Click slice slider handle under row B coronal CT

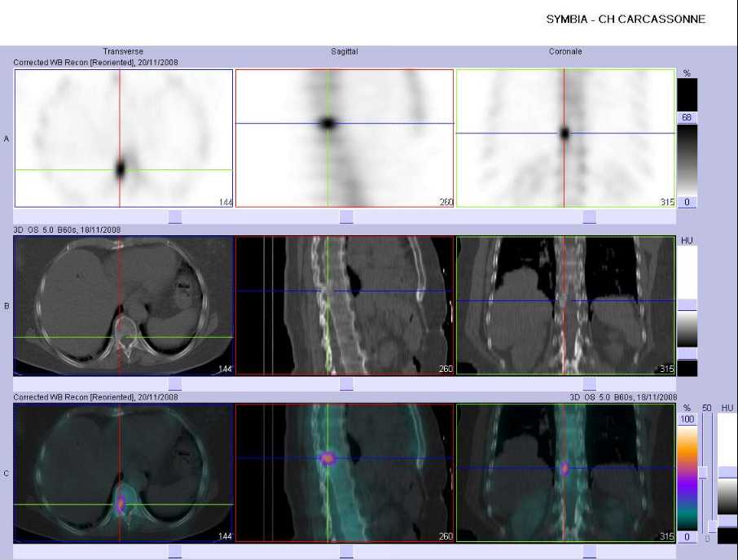[589, 383]
